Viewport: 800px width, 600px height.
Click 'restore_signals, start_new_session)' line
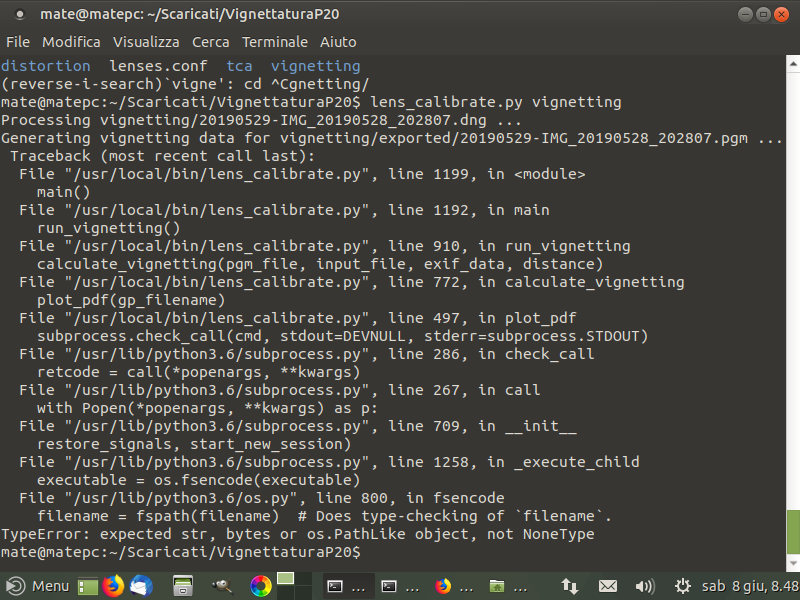tap(194, 444)
